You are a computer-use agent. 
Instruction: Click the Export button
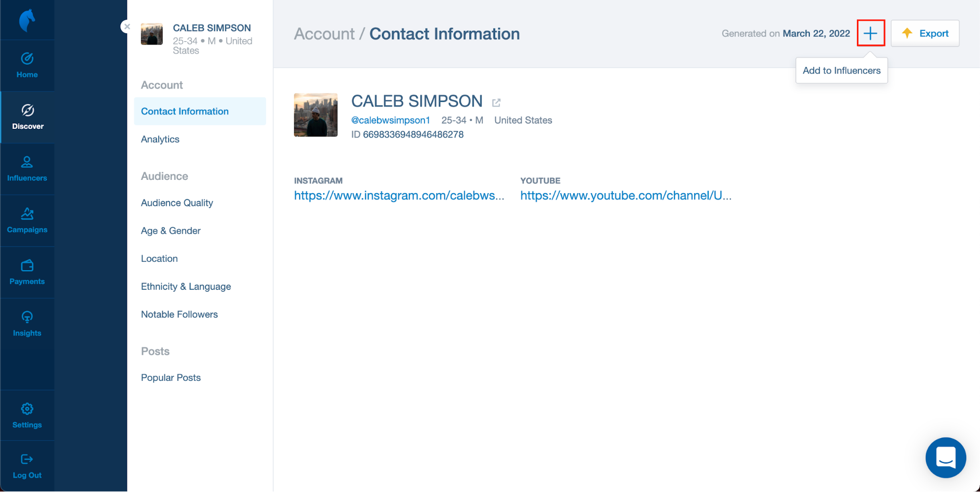coord(925,33)
